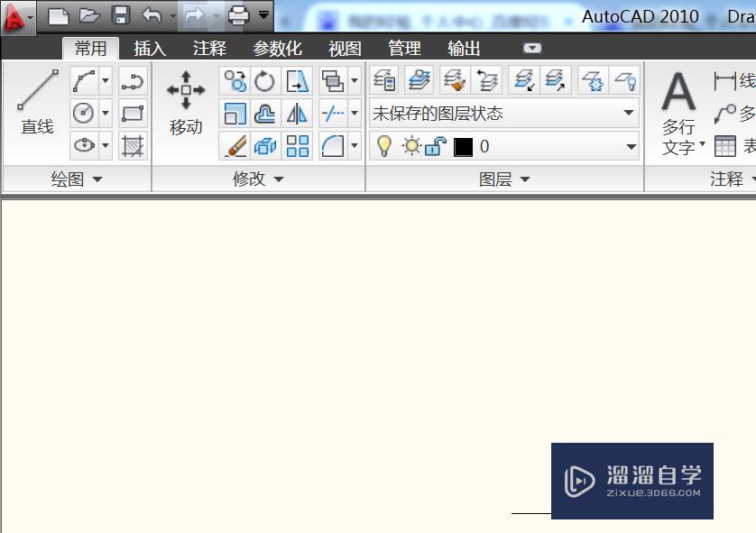Expand the 绘图 panel with its arrow
The height and width of the screenshot is (533, 756).
pos(97,179)
